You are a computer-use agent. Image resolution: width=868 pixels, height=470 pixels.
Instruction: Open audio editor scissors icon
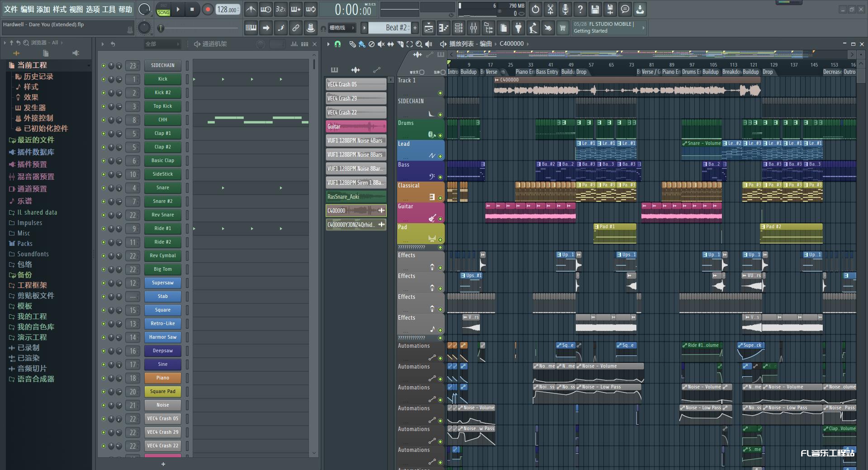[x=550, y=9]
